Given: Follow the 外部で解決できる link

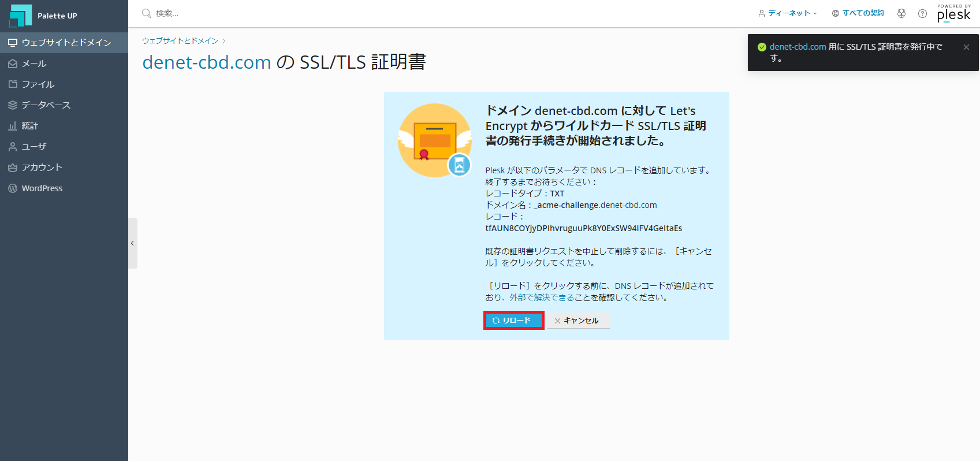Looking at the screenshot, I should tap(542, 298).
